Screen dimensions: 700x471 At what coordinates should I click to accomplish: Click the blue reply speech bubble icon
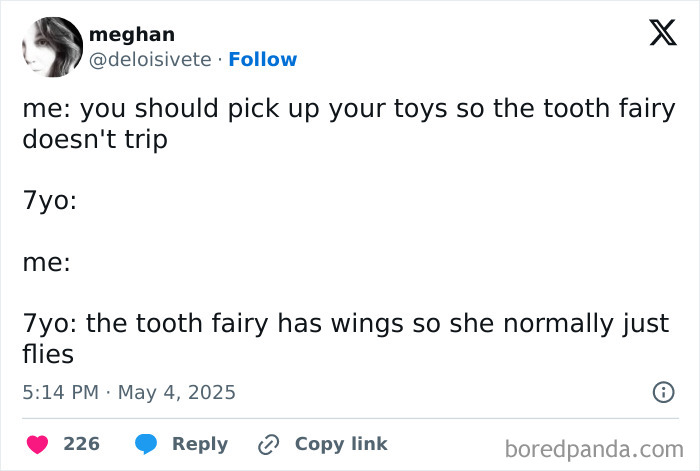pos(145,443)
